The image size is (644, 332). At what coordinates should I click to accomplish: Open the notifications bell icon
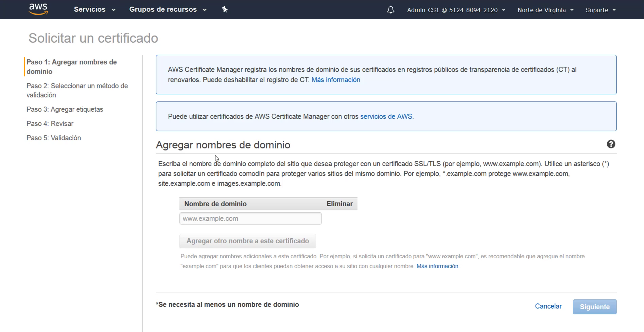pos(390,10)
